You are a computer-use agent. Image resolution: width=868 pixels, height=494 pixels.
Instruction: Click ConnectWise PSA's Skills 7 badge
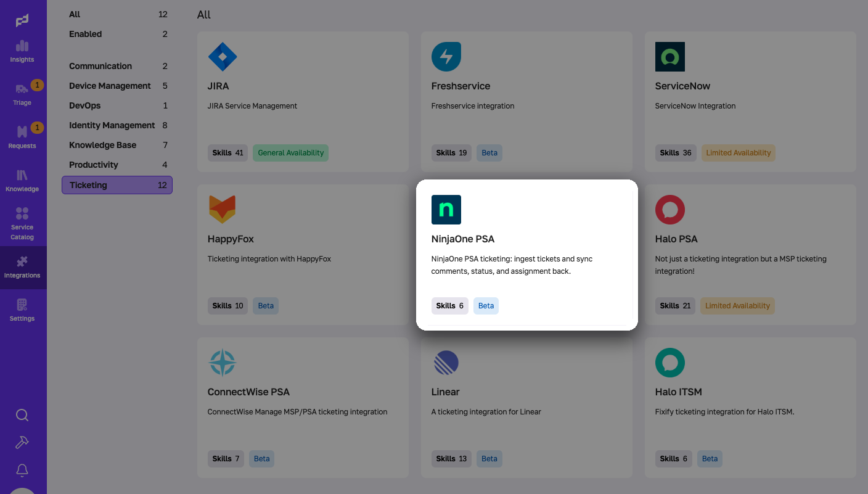(x=226, y=459)
